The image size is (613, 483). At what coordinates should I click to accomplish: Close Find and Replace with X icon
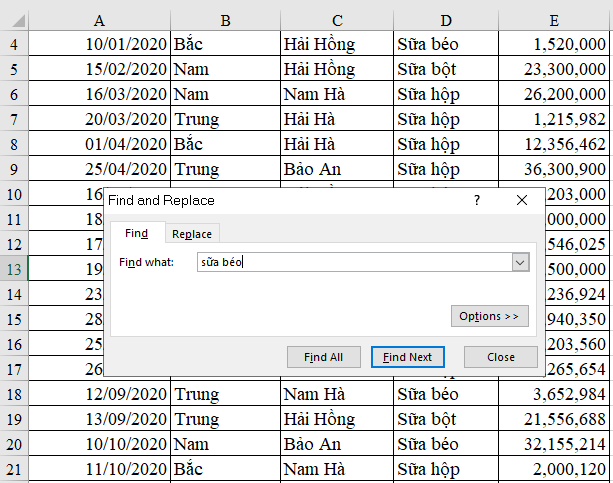[x=521, y=200]
